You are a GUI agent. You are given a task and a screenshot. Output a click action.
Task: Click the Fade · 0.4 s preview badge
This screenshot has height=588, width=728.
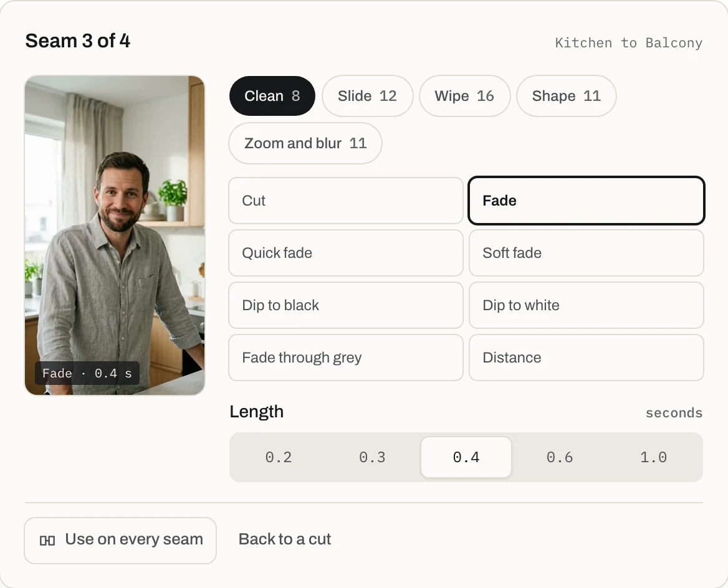(x=87, y=373)
